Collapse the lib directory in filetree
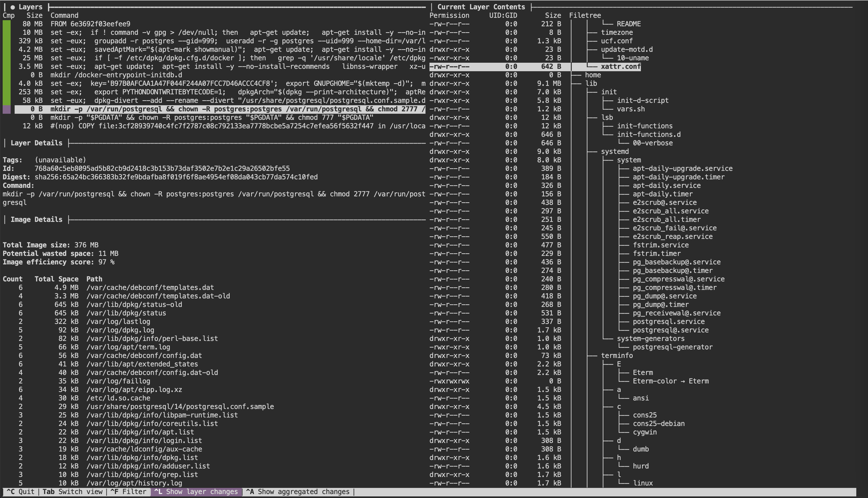This screenshot has width=868, height=498. coord(591,83)
